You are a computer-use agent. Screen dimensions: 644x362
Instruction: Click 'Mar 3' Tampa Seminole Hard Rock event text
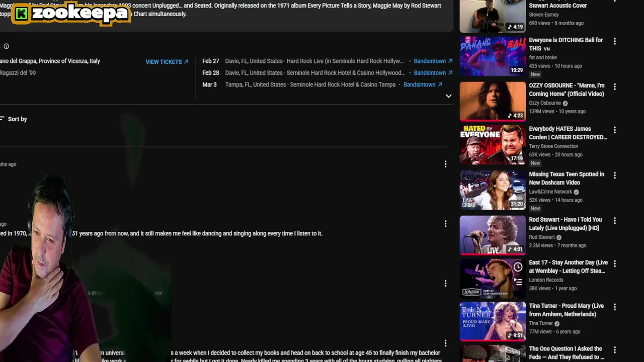point(310,84)
